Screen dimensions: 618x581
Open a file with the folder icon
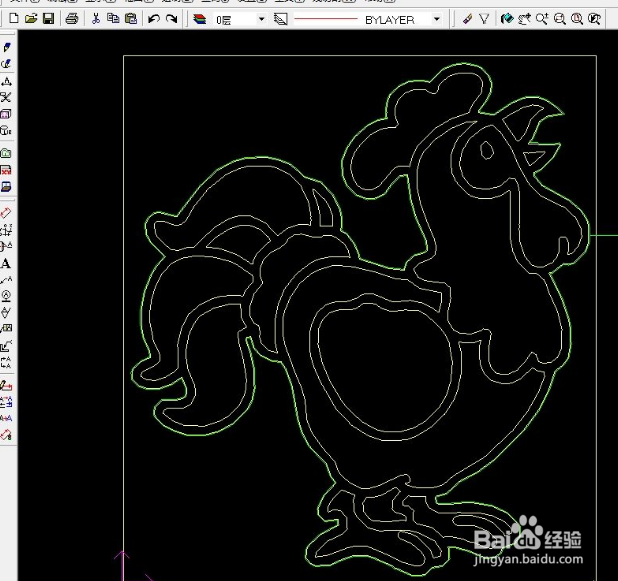[31, 19]
